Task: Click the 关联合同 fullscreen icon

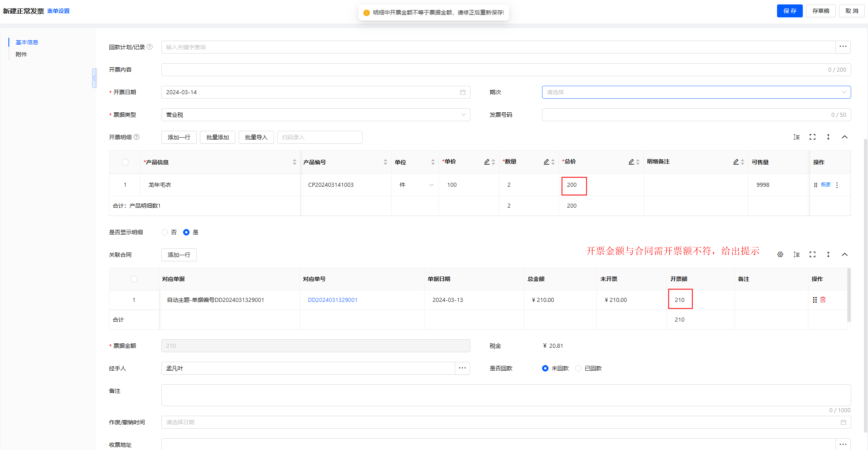Action: click(x=812, y=254)
